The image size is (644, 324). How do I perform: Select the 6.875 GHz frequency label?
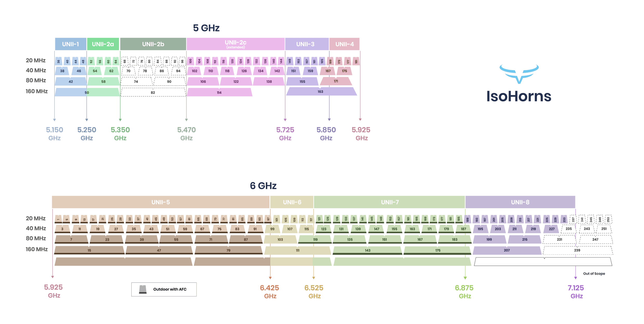[464, 292]
